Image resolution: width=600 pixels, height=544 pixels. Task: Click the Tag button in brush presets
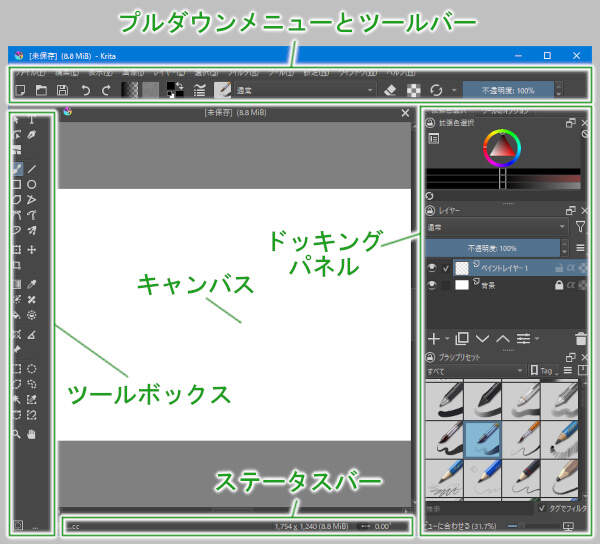click(544, 371)
